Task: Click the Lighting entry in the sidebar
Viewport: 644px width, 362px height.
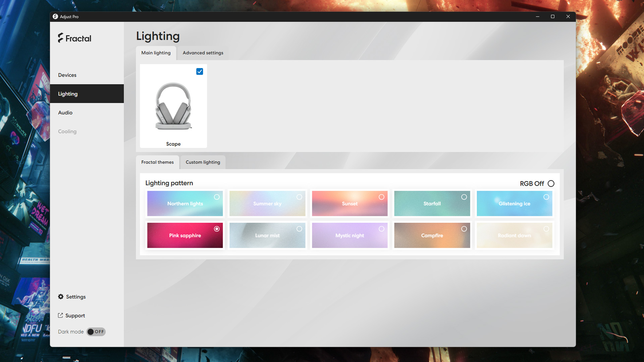Action: [68, 94]
